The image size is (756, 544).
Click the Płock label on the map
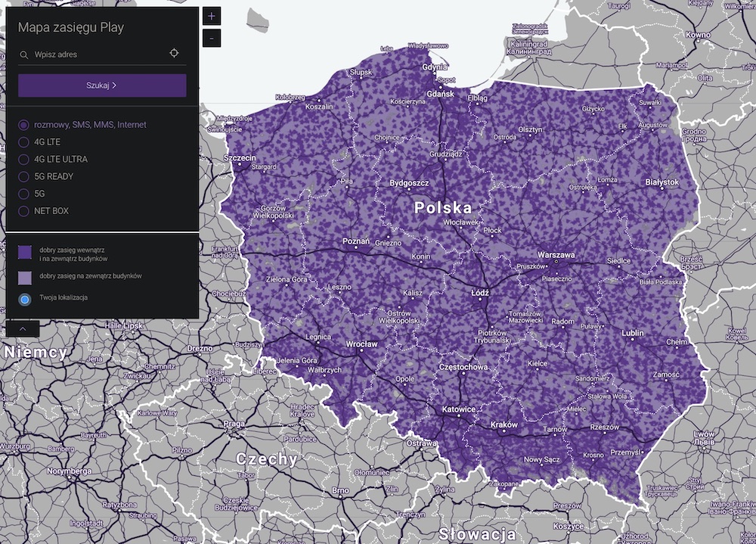(492, 230)
